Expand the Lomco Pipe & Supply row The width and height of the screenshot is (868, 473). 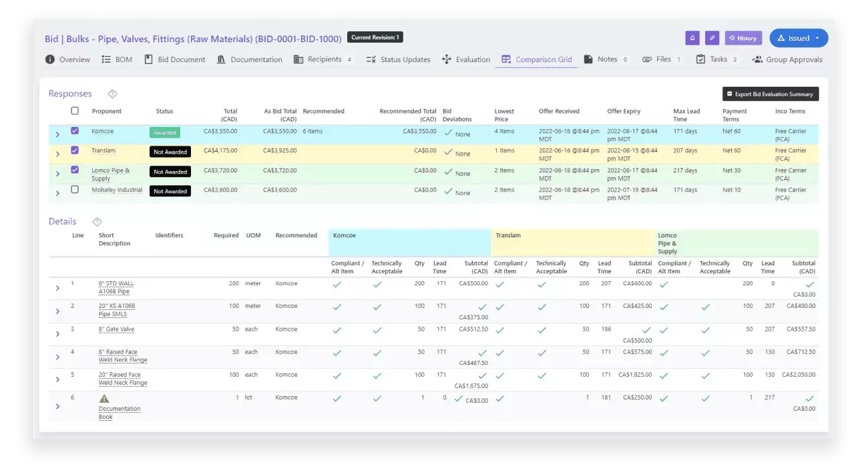click(57, 174)
